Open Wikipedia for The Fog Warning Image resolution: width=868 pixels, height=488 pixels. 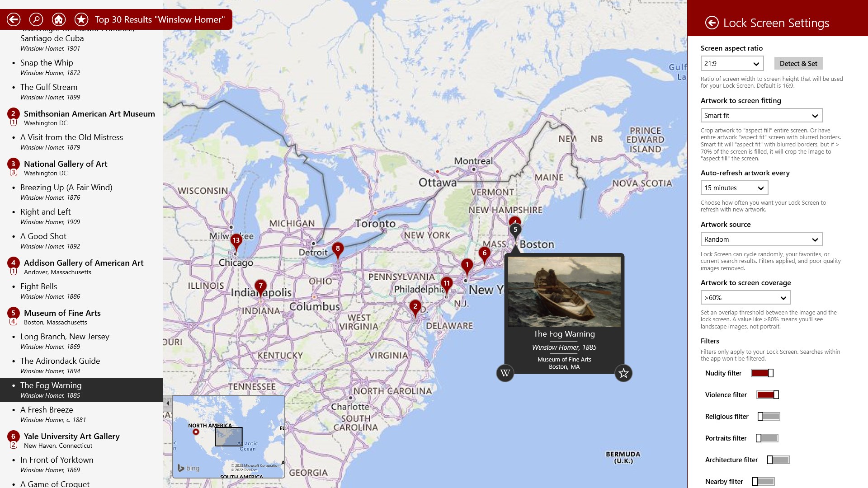coord(505,373)
